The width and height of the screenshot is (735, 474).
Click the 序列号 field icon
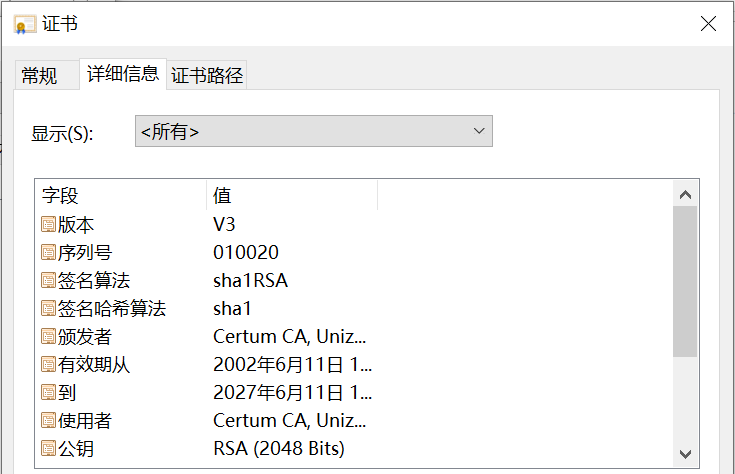(x=48, y=252)
